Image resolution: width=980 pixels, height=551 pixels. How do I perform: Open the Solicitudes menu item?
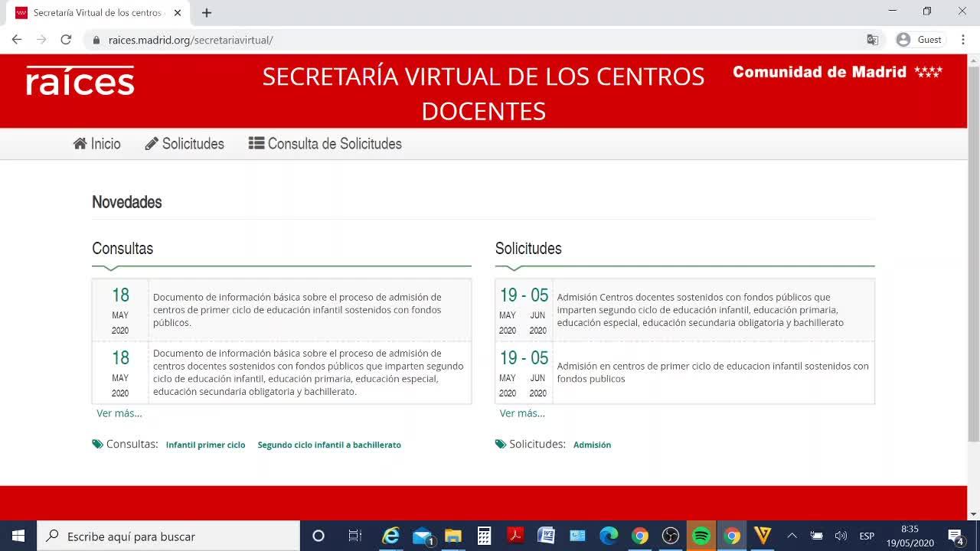point(185,144)
